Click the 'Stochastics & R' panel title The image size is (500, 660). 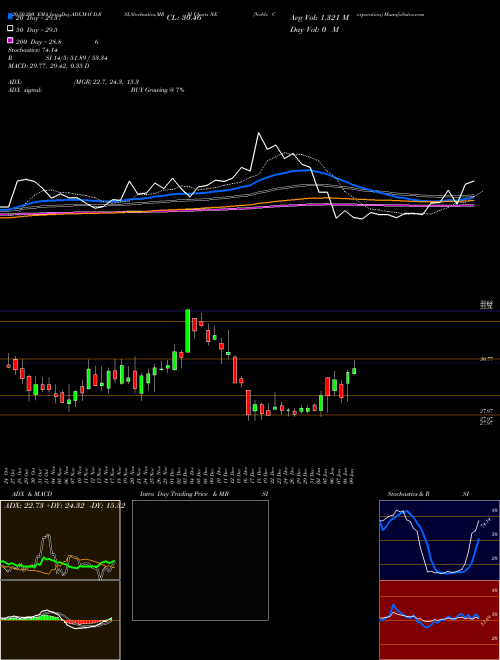coord(409,494)
